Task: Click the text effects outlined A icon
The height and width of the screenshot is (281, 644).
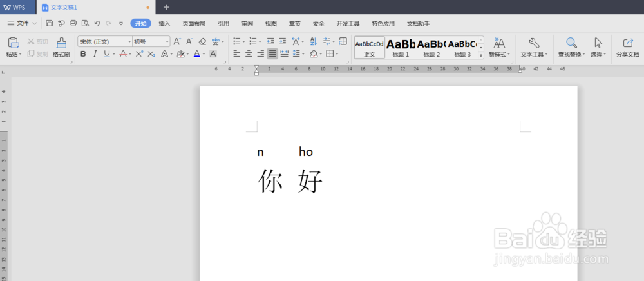Action: tap(164, 54)
